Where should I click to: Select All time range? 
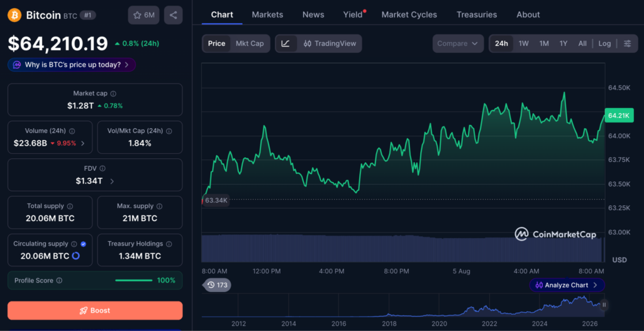582,43
